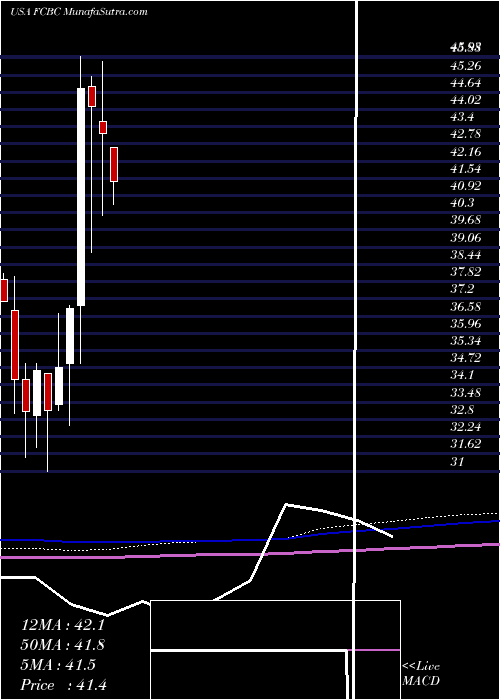The height and width of the screenshot is (700, 500).
Task: Click the 38.44 axis value
Action: coord(466,255)
